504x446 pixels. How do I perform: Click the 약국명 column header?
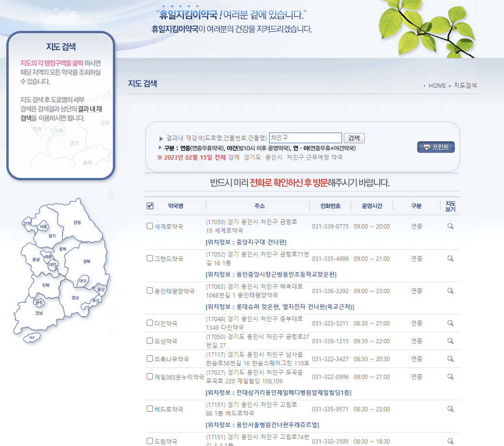point(176,206)
